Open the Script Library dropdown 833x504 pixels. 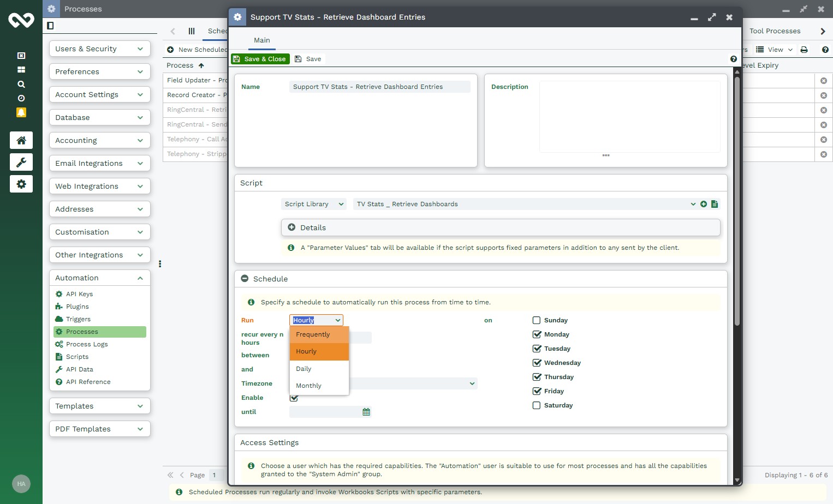coord(314,204)
